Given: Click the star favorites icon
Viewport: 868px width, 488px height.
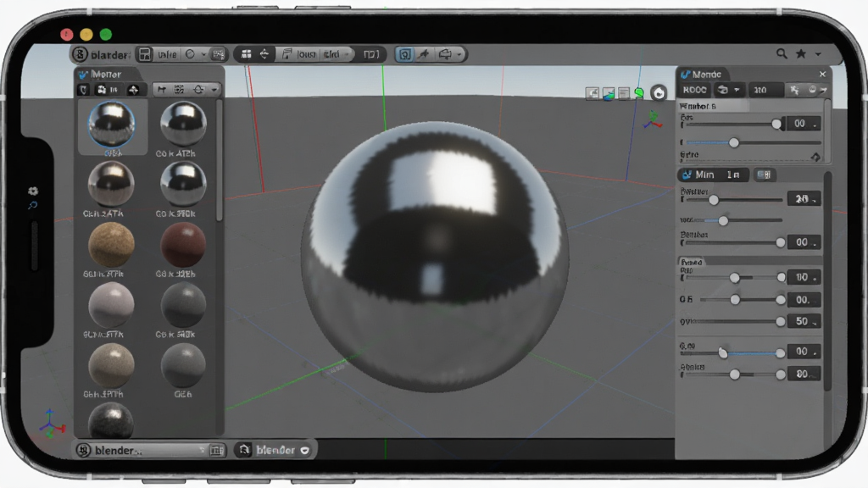Looking at the screenshot, I should tap(800, 53).
